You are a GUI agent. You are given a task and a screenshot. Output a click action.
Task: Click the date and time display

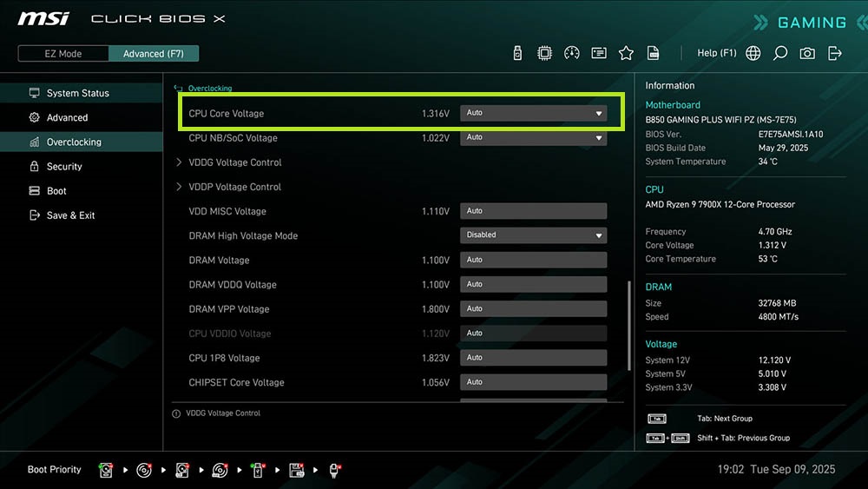click(x=776, y=470)
